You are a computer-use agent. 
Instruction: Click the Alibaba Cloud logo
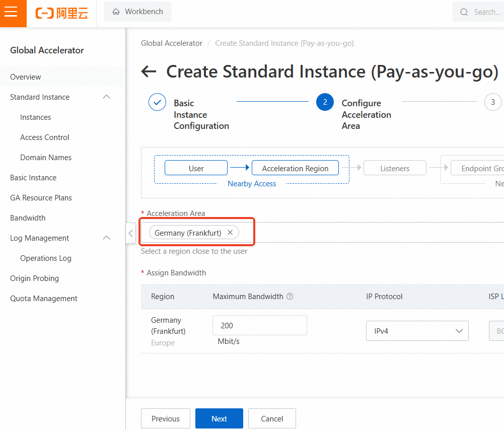click(61, 13)
